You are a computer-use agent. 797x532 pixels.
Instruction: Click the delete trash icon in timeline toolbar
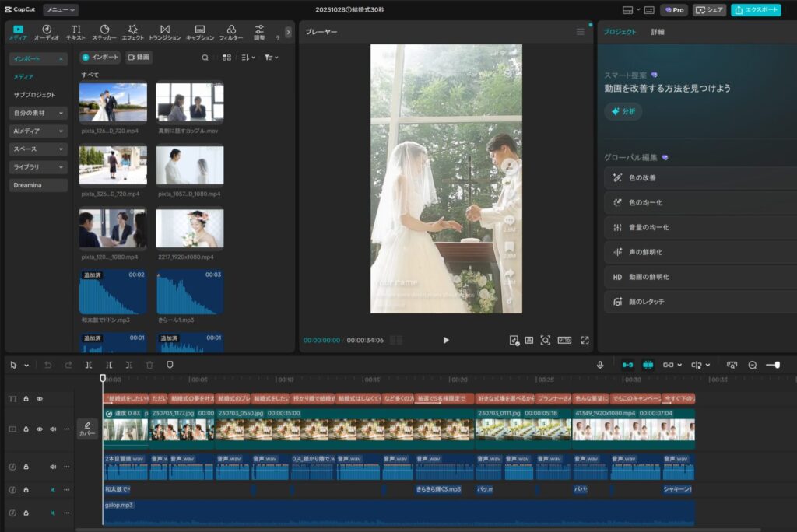(149, 365)
